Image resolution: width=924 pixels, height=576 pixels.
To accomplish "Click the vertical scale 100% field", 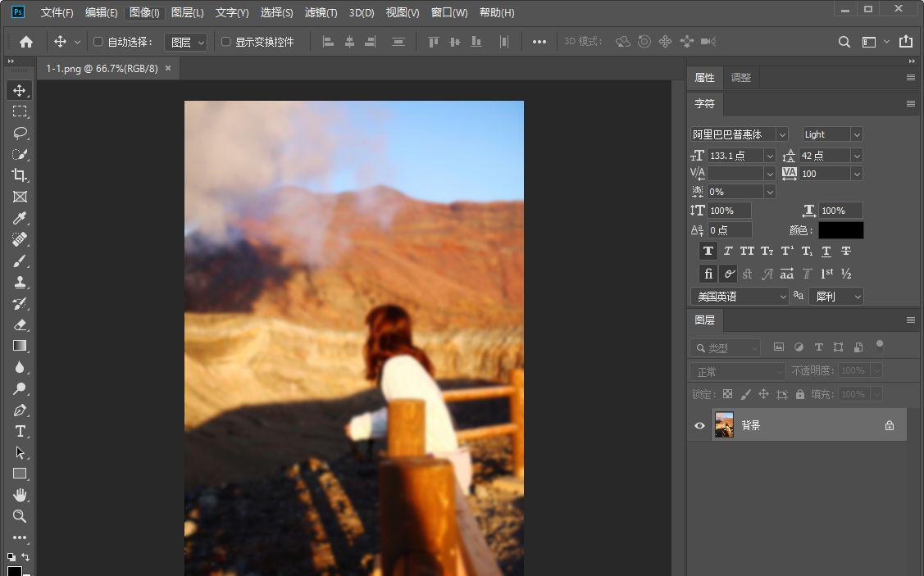I will pyautogui.click(x=729, y=211).
